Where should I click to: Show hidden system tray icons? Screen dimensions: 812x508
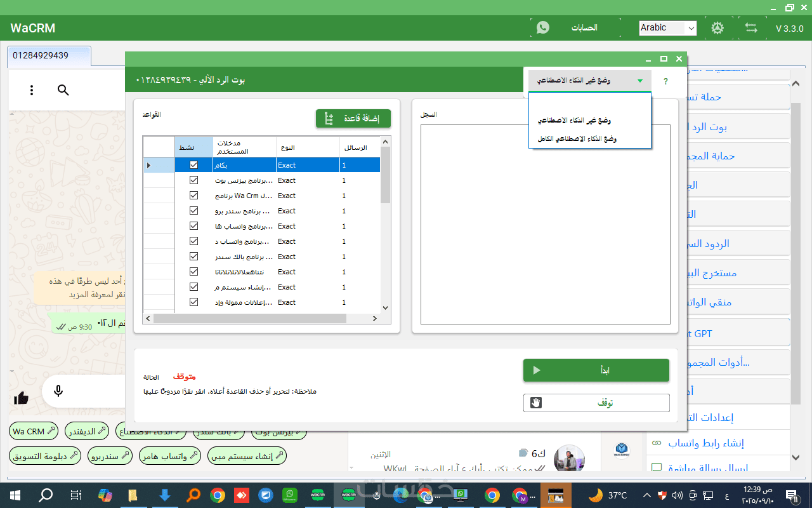click(646, 495)
